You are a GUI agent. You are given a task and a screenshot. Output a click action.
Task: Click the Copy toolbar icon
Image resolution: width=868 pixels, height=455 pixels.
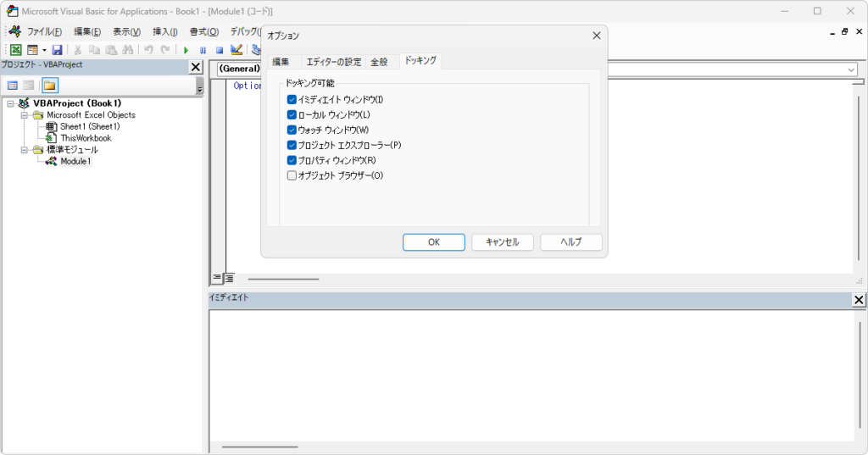(x=95, y=50)
